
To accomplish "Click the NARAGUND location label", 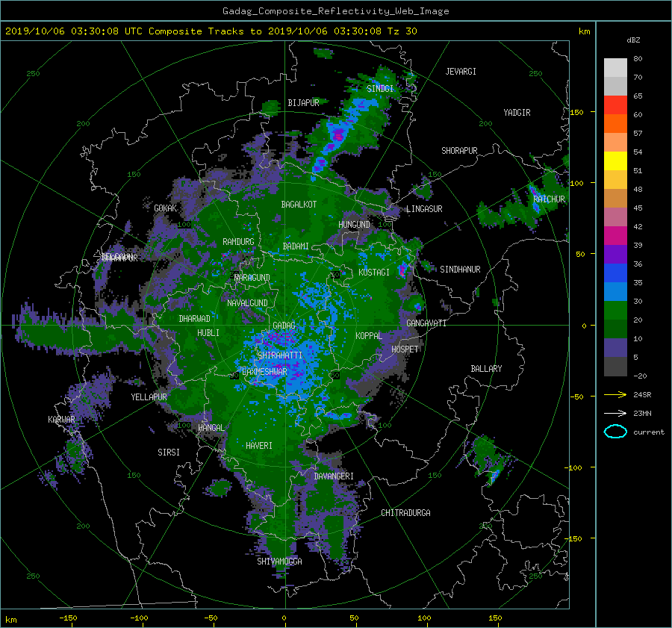I will coord(252,278).
